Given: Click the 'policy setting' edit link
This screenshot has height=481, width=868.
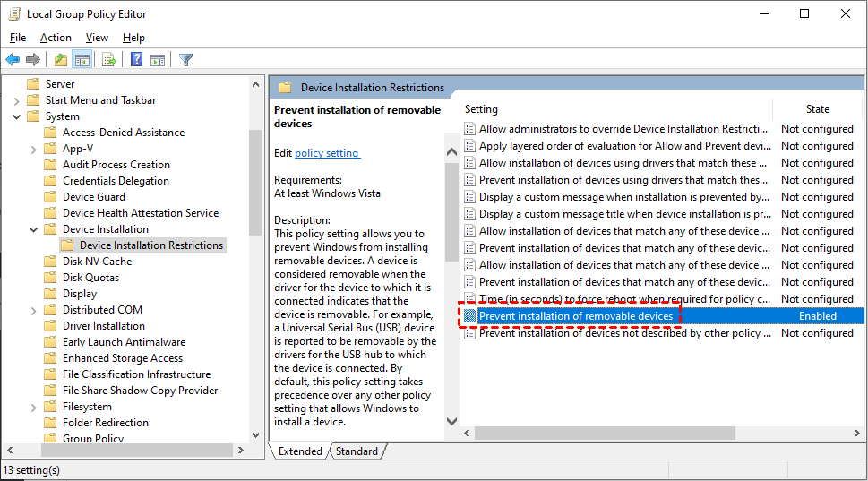Looking at the screenshot, I should (327, 153).
